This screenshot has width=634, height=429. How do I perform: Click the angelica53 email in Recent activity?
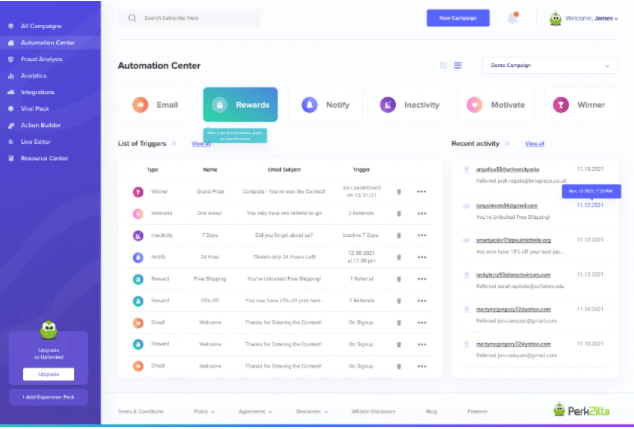(x=507, y=169)
